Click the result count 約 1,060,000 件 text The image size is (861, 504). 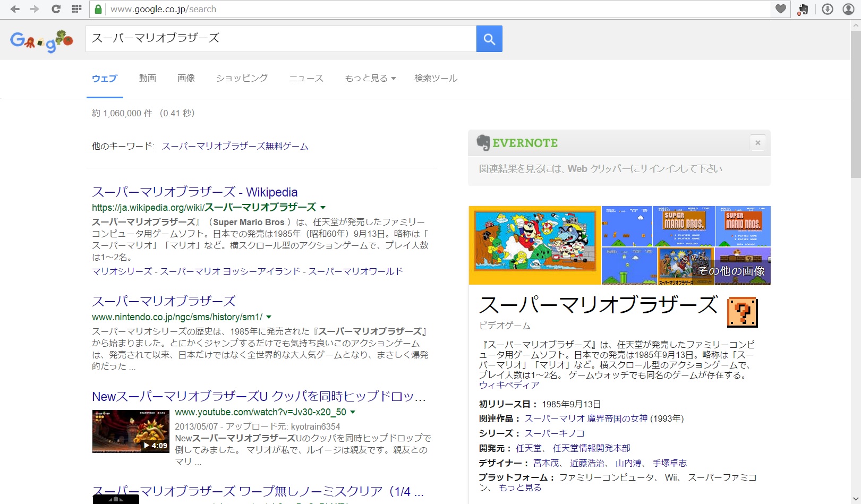(122, 113)
